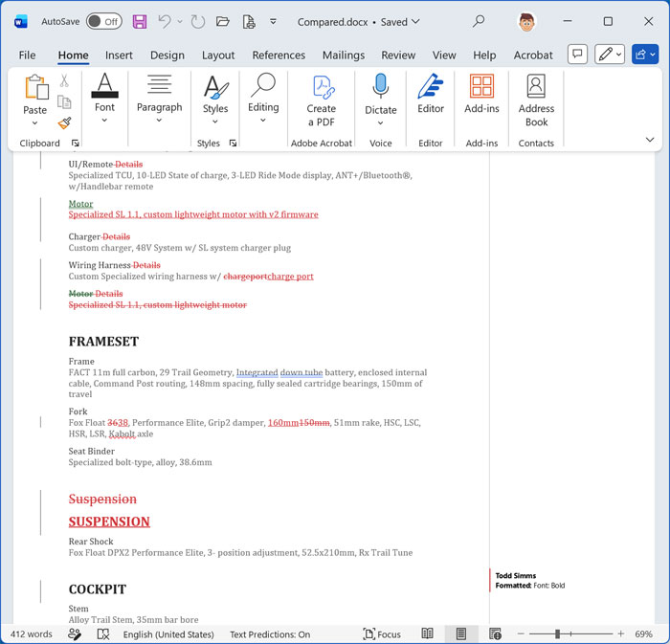Click the Print Preview icon in the quick access bar
The image size is (670, 644).
pyautogui.click(x=249, y=21)
